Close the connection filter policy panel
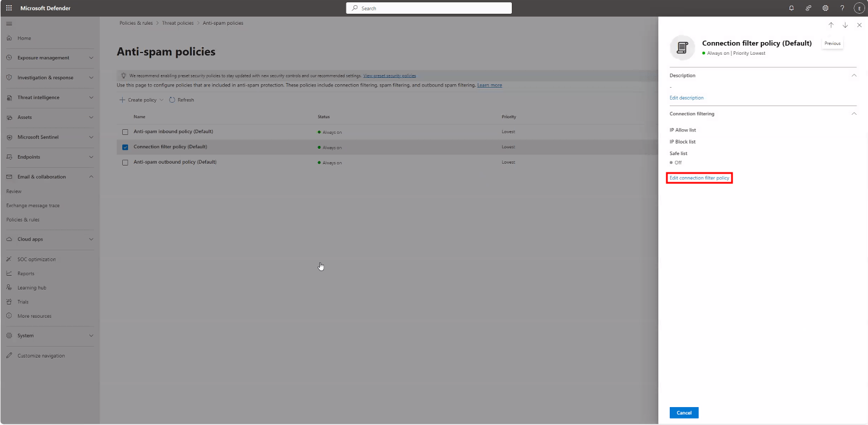The image size is (868, 425). tap(859, 25)
